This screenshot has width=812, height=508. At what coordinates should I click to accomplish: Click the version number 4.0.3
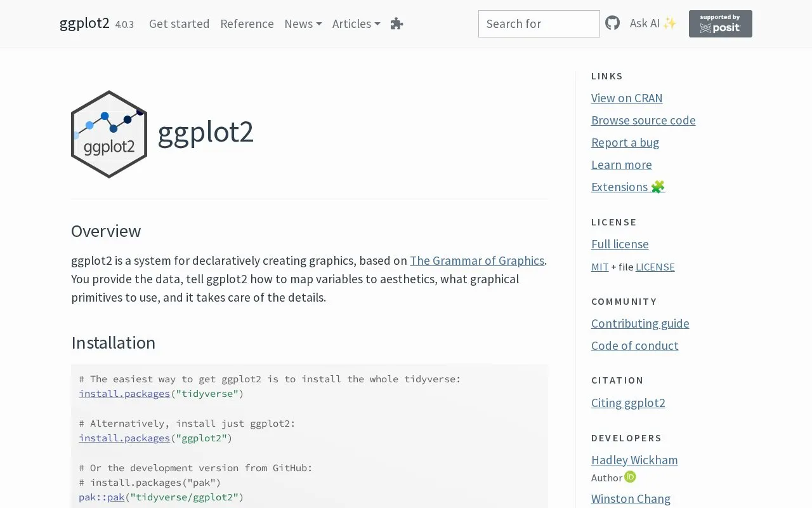point(124,25)
